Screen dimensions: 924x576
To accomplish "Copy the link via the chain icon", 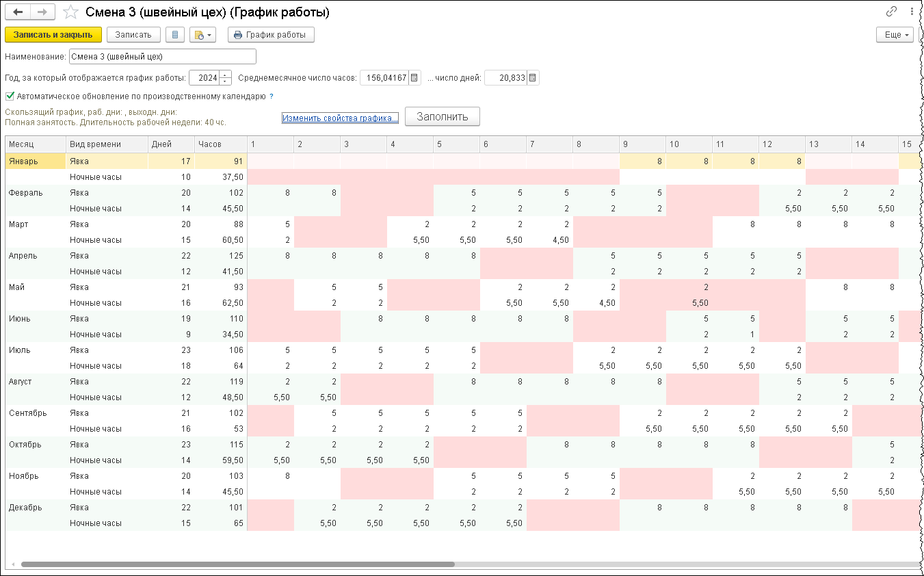I will 891,12.
